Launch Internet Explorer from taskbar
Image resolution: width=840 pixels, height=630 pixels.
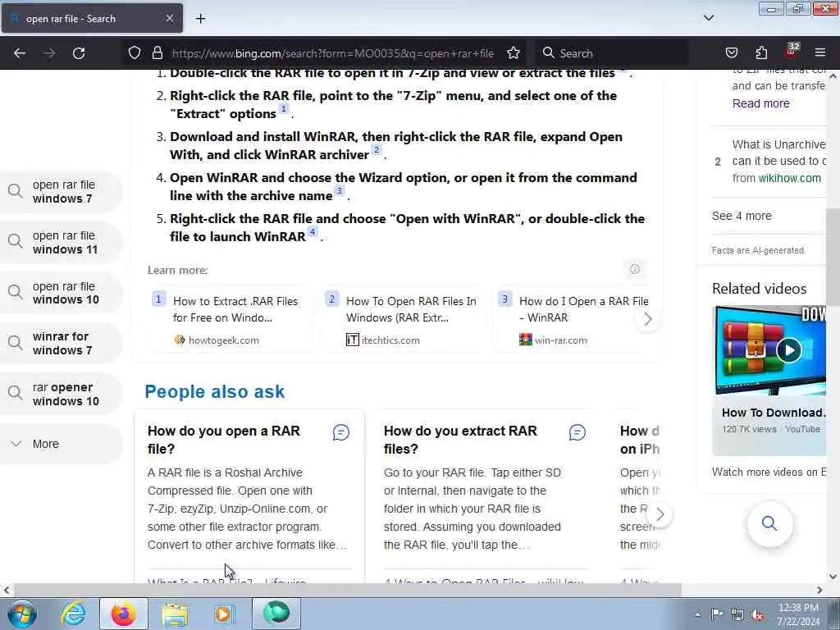click(73, 614)
